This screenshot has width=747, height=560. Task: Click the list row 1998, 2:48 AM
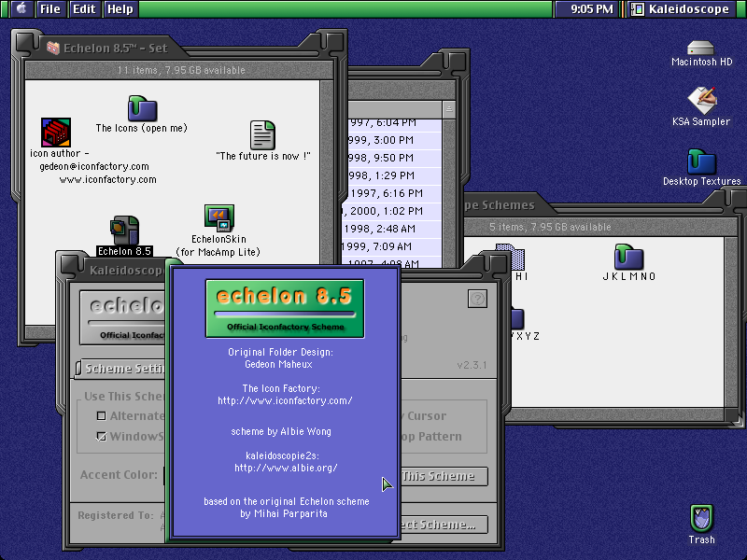click(x=392, y=229)
